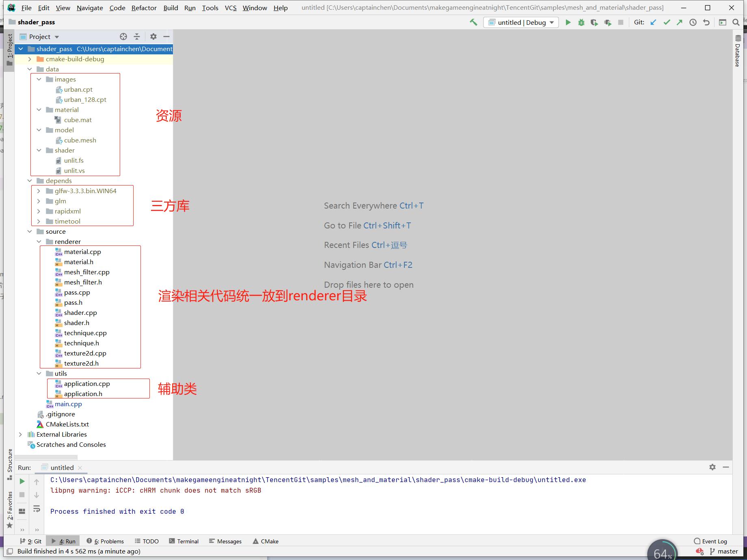
Task: Start debugging with the bug icon
Action: [x=581, y=22]
